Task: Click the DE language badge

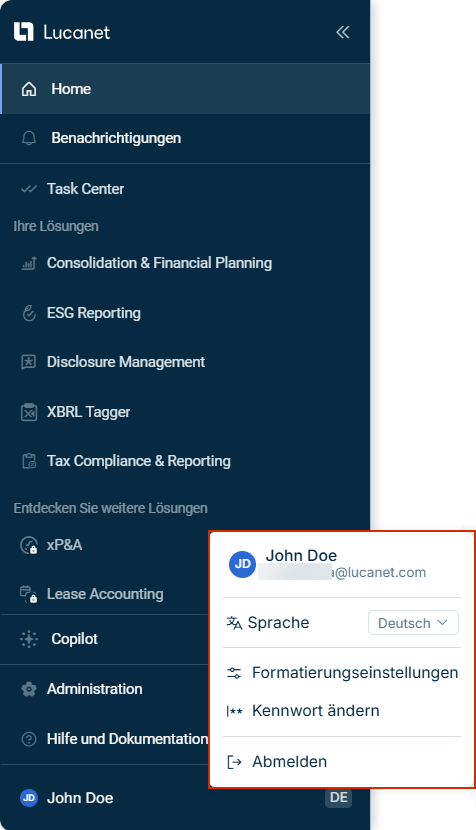Action: point(338,797)
